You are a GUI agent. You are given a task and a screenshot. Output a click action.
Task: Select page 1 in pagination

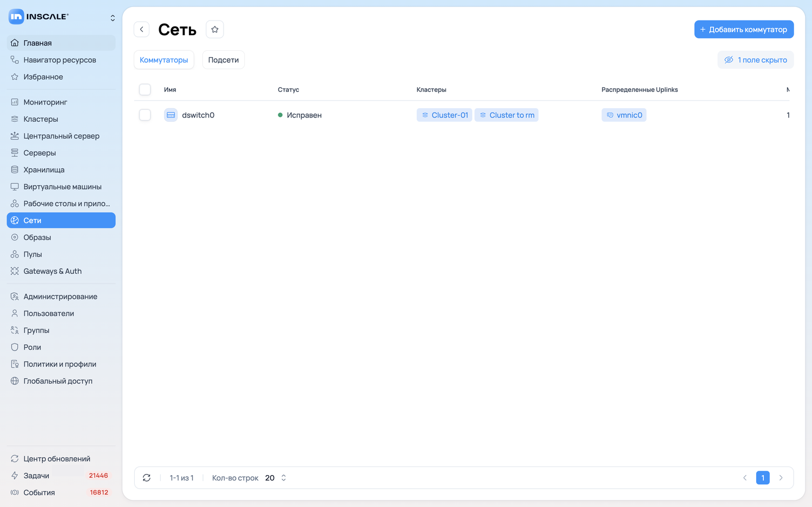point(763,478)
